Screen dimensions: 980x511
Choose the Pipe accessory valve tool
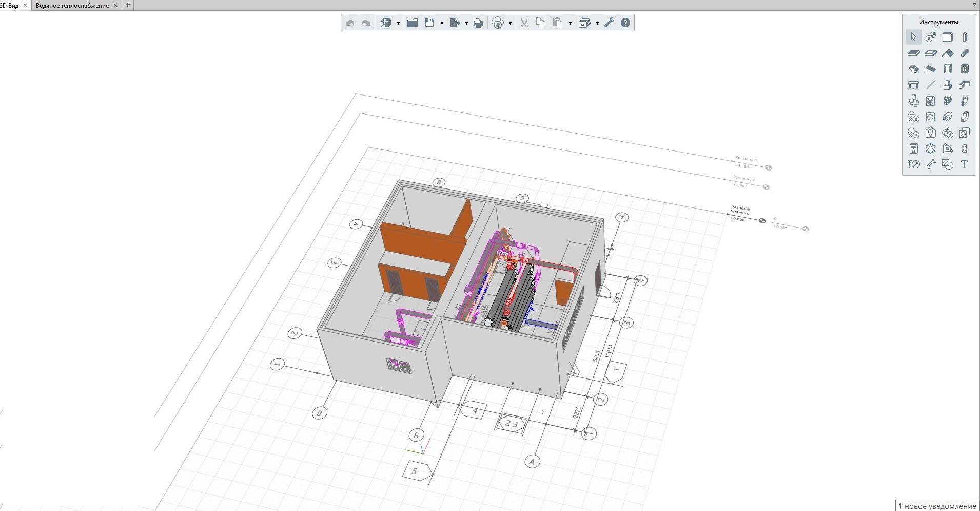pyautogui.click(x=947, y=101)
